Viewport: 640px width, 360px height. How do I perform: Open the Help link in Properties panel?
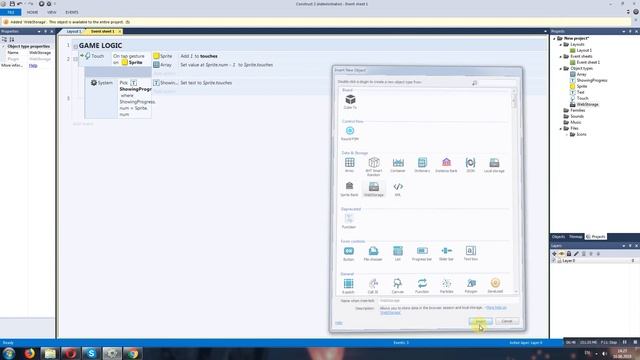(x=33, y=65)
